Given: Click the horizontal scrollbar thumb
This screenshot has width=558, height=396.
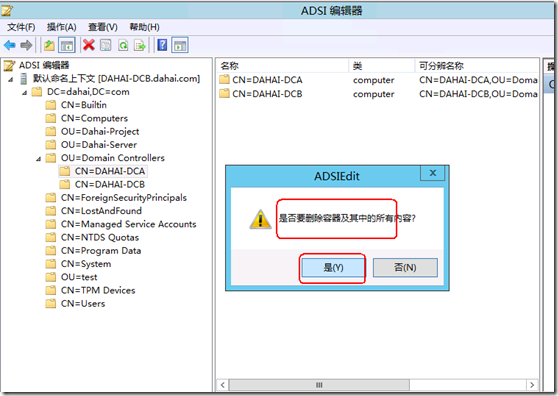Looking at the screenshot, I should pos(319,385).
